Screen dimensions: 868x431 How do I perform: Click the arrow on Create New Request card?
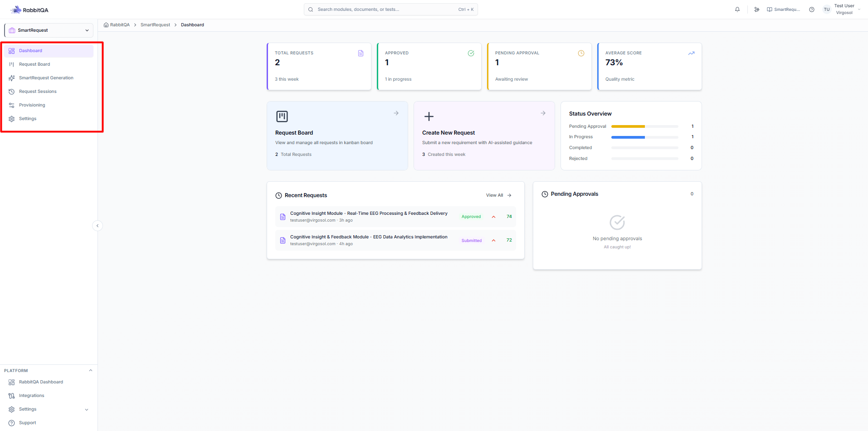pos(543,113)
